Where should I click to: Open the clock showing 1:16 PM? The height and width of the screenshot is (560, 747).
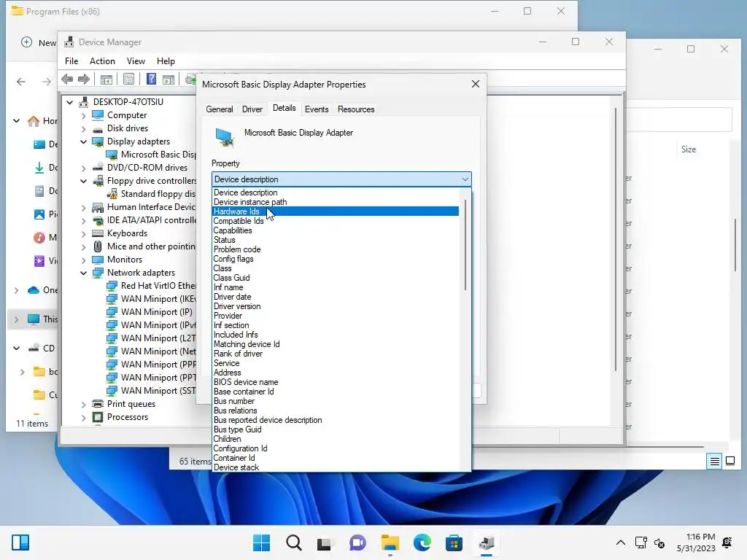pos(696,542)
